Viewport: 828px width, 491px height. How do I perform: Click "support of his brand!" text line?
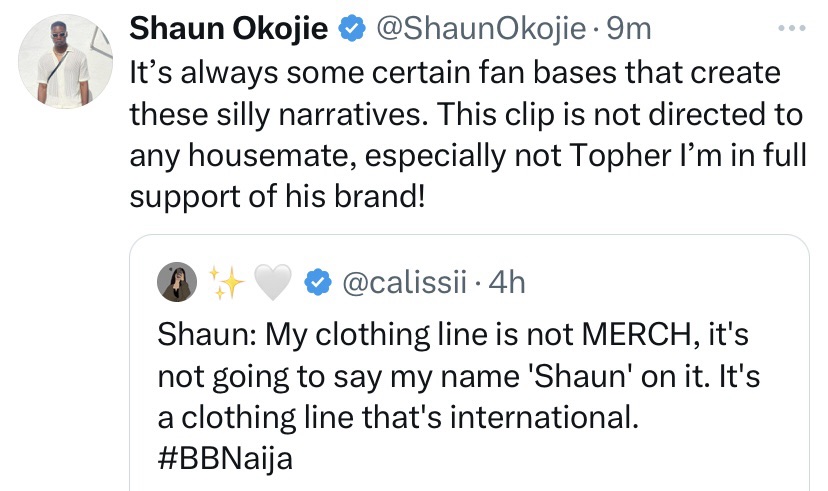(278, 194)
